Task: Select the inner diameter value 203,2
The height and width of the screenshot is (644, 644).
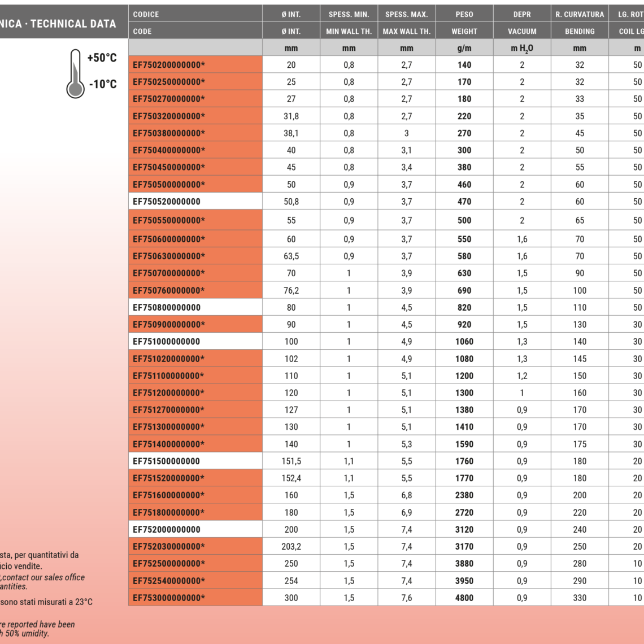Action: 291,546
